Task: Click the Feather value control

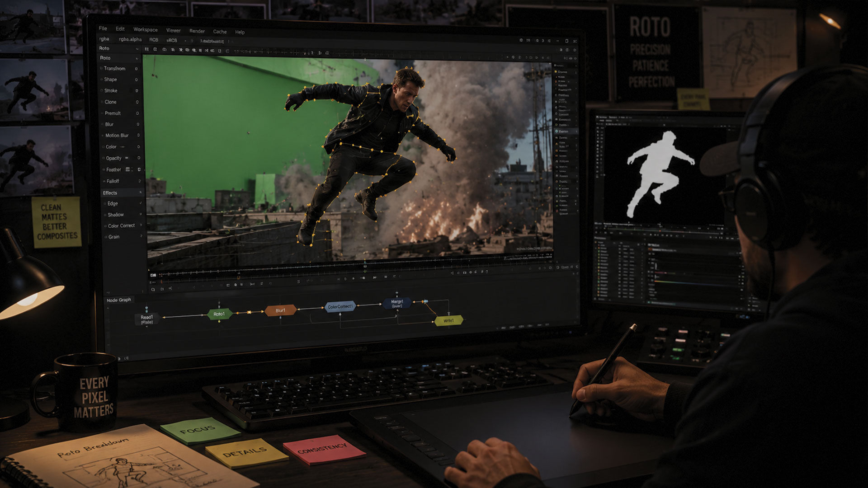Action: click(128, 169)
